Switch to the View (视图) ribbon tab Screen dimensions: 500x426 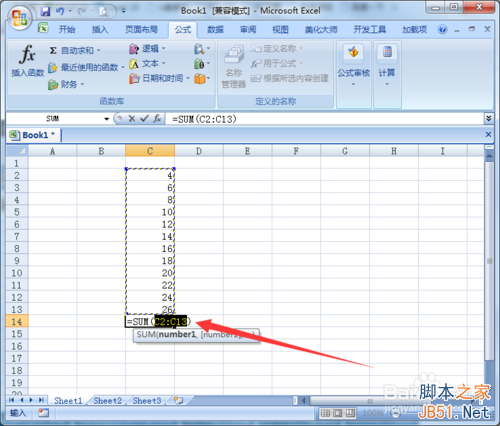pos(280,29)
